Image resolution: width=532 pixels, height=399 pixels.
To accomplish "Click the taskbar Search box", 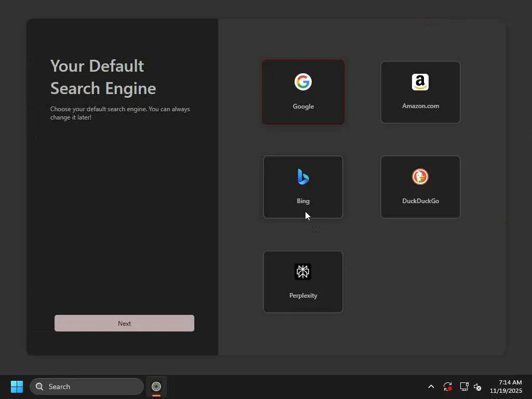I will 87,387.
